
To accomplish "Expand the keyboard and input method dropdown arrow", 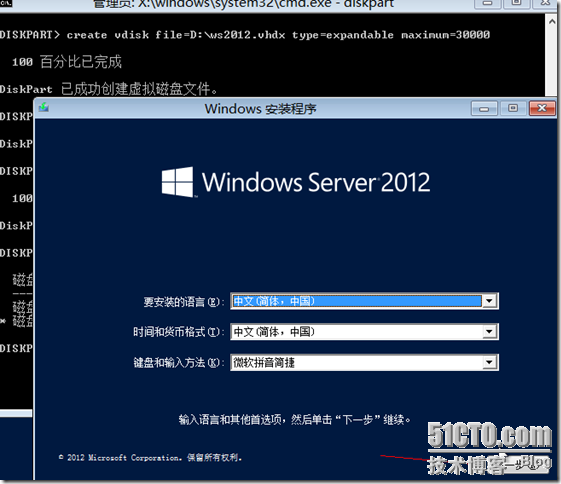I will point(489,362).
